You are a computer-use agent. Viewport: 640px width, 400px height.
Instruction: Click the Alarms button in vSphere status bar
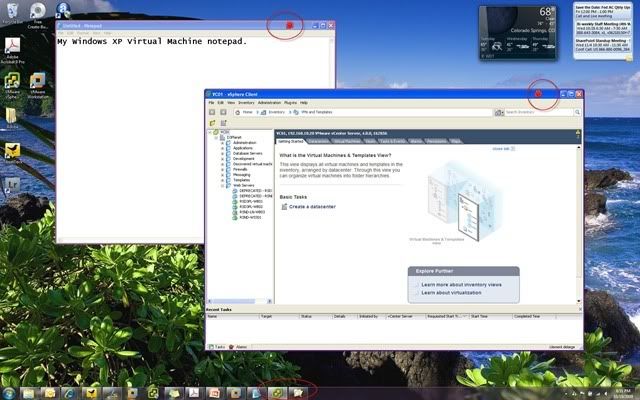pos(238,347)
